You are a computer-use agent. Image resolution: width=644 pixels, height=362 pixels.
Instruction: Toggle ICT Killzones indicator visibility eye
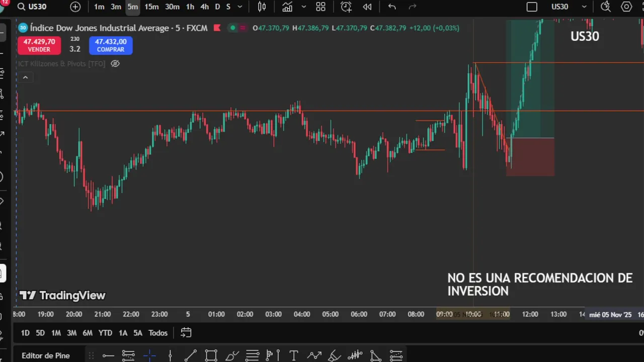coord(115,63)
